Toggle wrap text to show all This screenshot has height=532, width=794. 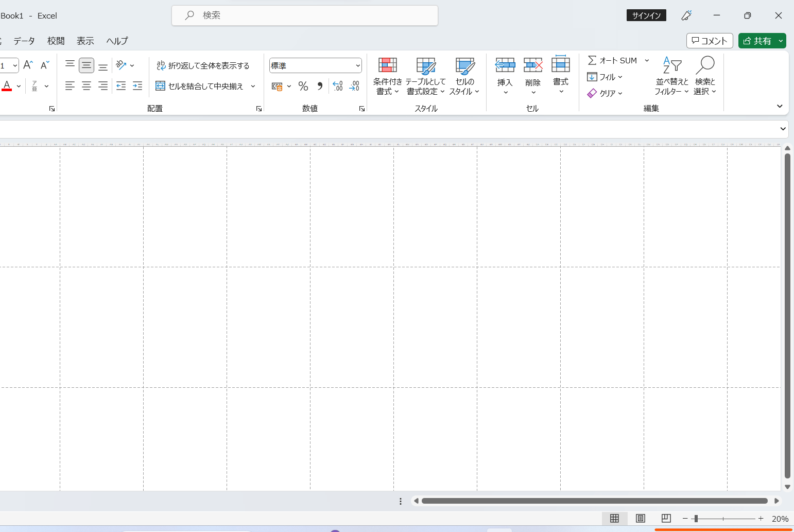203,65
